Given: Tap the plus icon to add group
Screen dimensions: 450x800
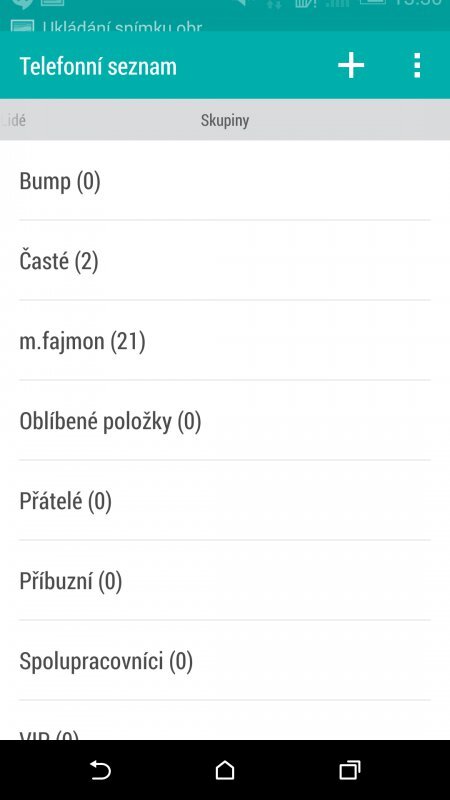Looking at the screenshot, I should 351,66.
